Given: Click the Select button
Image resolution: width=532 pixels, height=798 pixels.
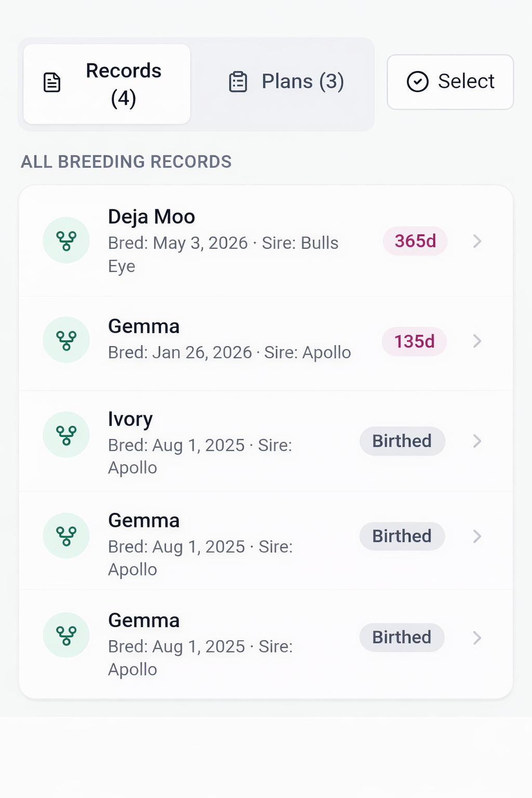Looking at the screenshot, I should pos(450,82).
